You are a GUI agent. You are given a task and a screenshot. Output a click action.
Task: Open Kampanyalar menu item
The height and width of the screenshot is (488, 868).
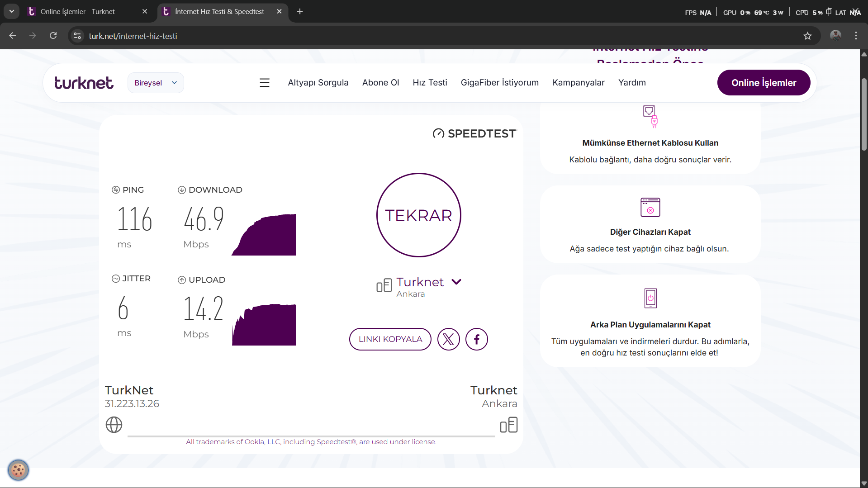578,83
